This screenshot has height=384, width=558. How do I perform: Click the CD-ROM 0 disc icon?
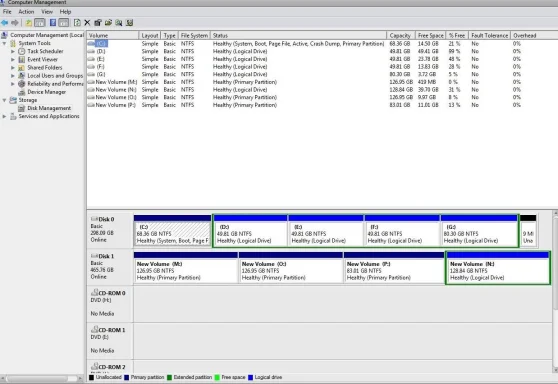click(94, 293)
